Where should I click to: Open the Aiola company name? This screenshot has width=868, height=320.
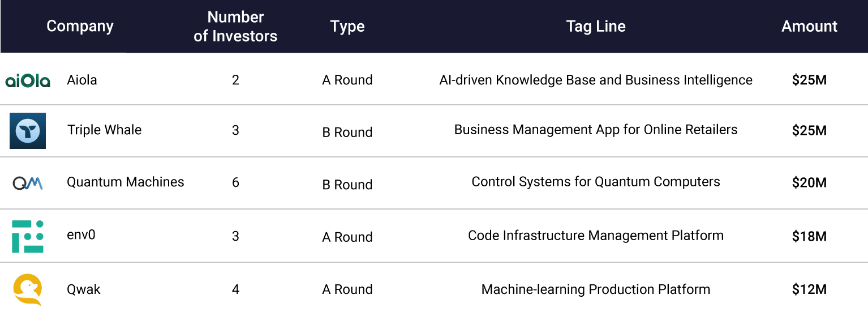click(82, 80)
